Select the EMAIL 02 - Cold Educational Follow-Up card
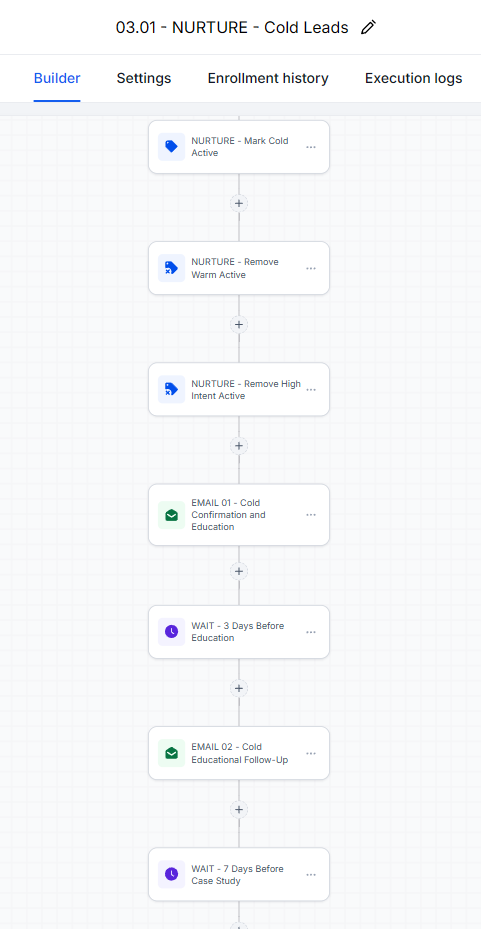Image resolution: width=481 pixels, height=929 pixels. (x=239, y=753)
